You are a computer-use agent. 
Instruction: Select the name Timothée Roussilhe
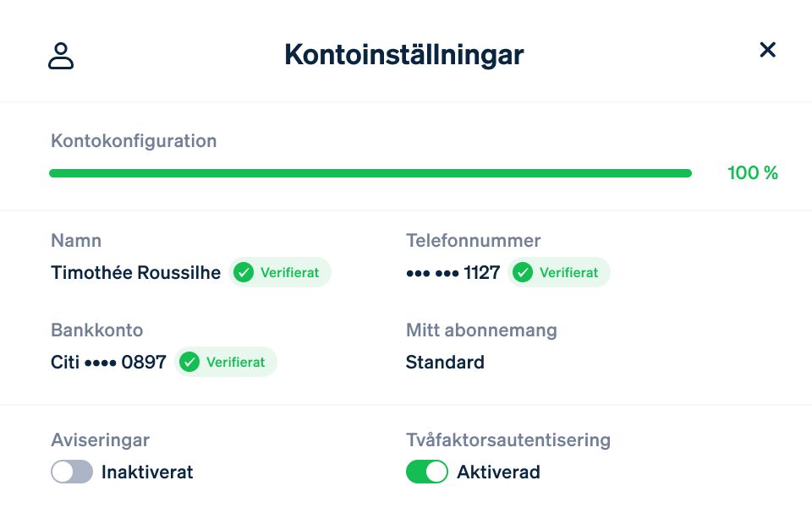(x=135, y=273)
